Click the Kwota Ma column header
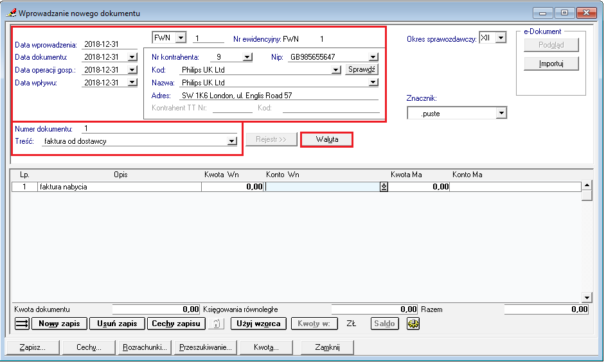This screenshot has width=606, height=364. (406, 175)
